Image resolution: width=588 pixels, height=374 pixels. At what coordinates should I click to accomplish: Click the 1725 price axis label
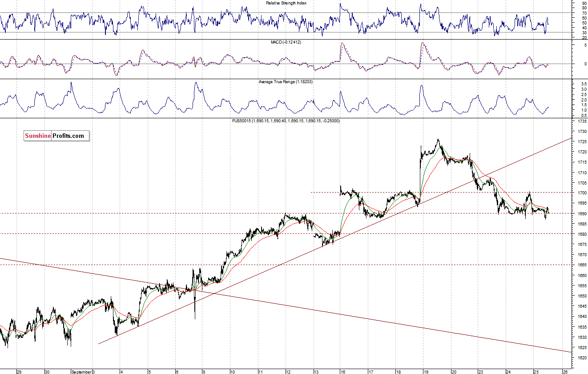pos(582,142)
